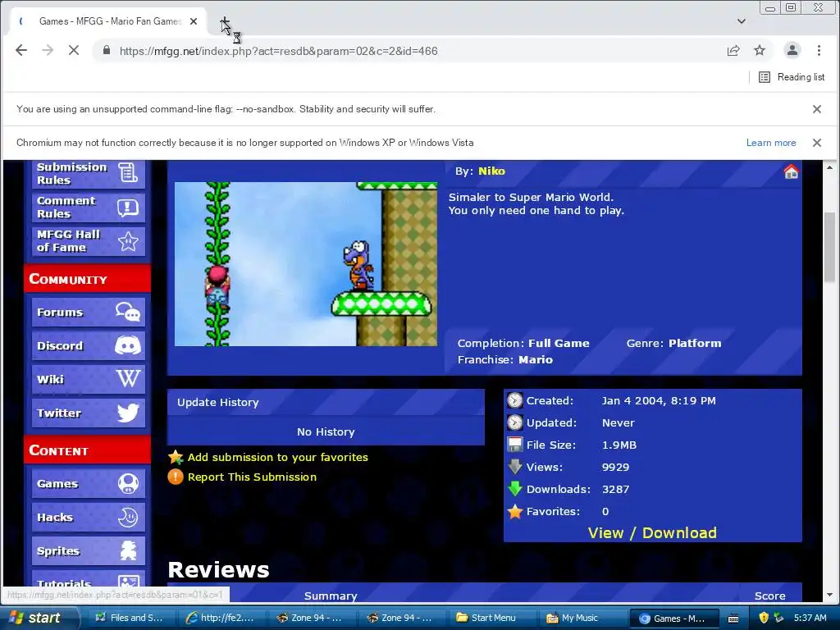Dismiss the Windows XP support warning
The width and height of the screenshot is (840, 630).
coord(817,143)
